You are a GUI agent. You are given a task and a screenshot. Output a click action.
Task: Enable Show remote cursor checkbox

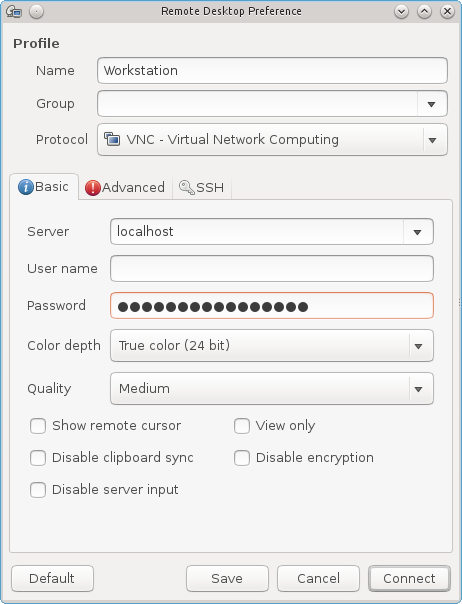tap(38, 426)
